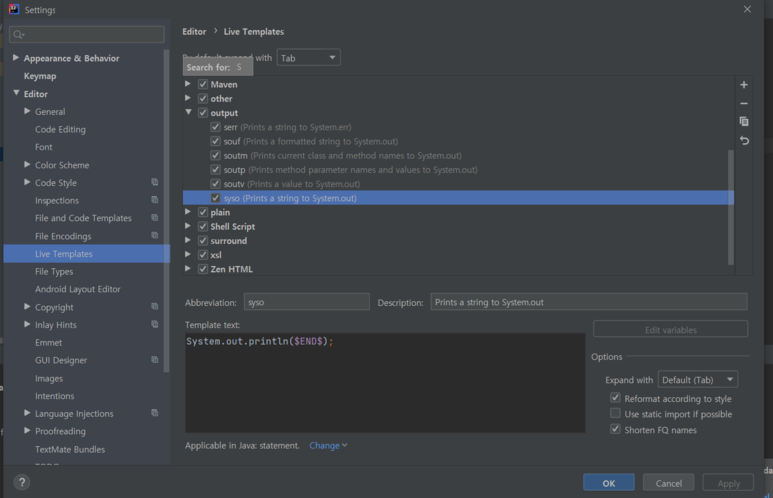Open the TextMate Bundles settings page

pyautogui.click(x=70, y=449)
